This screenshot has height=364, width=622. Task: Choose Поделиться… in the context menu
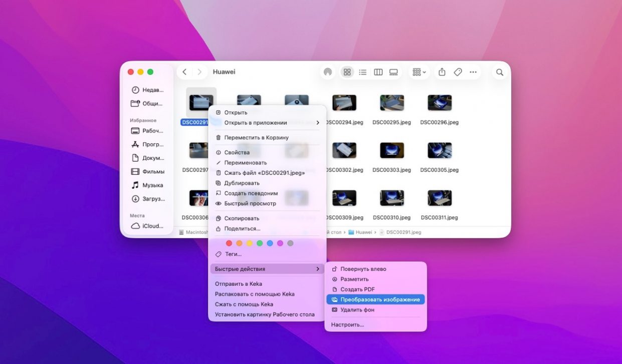pyautogui.click(x=267, y=229)
